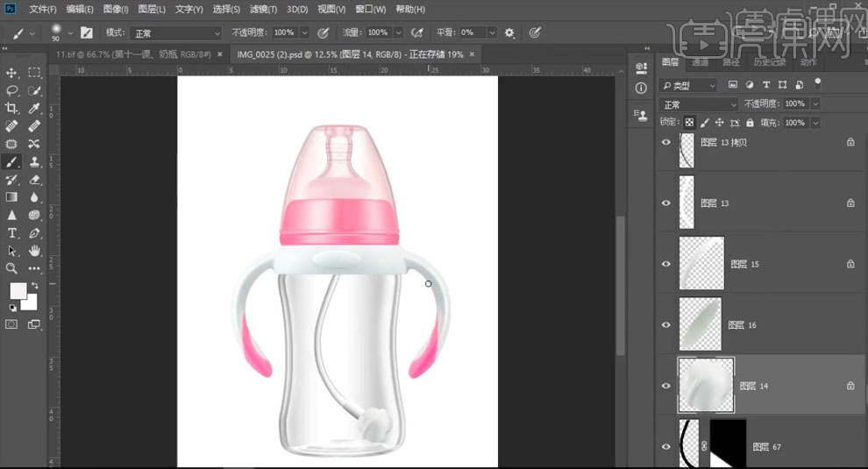This screenshot has height=469, width=868.
Task: Expand the layer filter 类型 dropdown
Action: [x=688, y=85]
